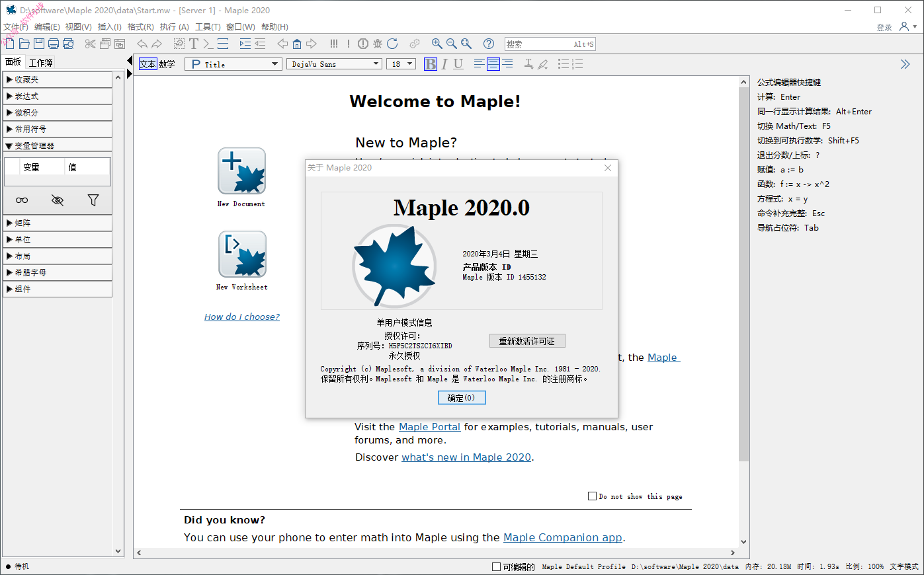
Task: Toggle the hidden-variables eye icon
Action: (58, 200)
